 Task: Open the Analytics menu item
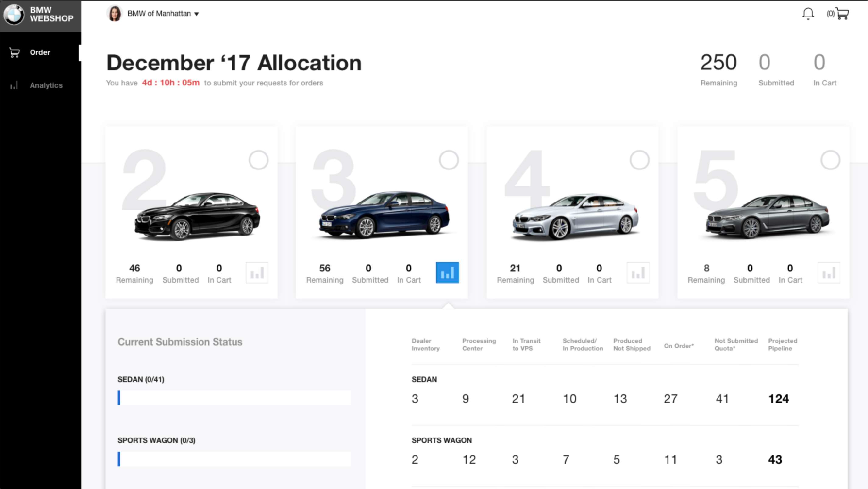[x=46, y=85]
